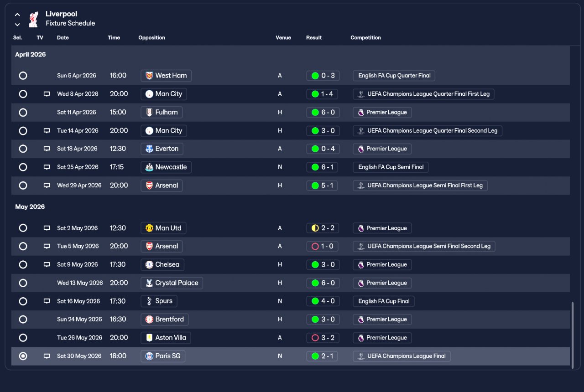
Task: Click the Brentford club badge
Action: [149, 320]
